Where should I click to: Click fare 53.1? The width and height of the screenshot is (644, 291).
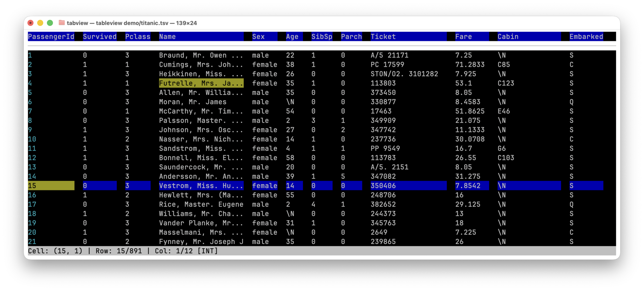pos(463,83)
